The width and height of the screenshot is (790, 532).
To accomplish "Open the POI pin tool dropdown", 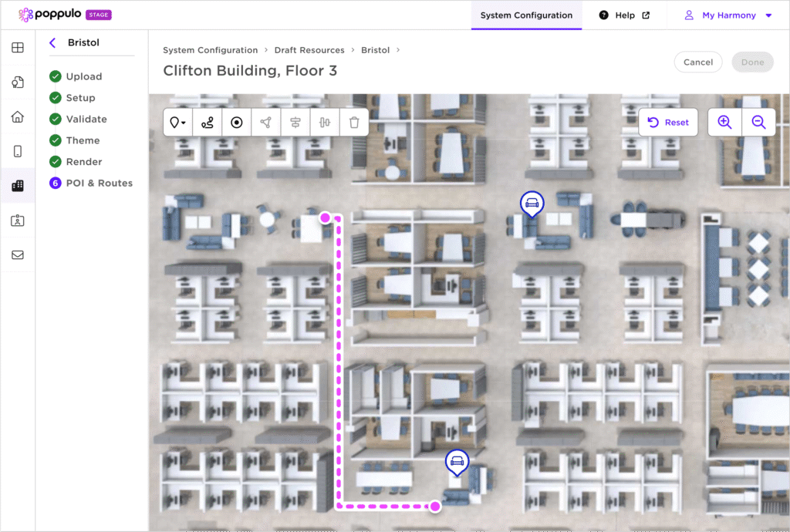I will (x=178, y=123).
